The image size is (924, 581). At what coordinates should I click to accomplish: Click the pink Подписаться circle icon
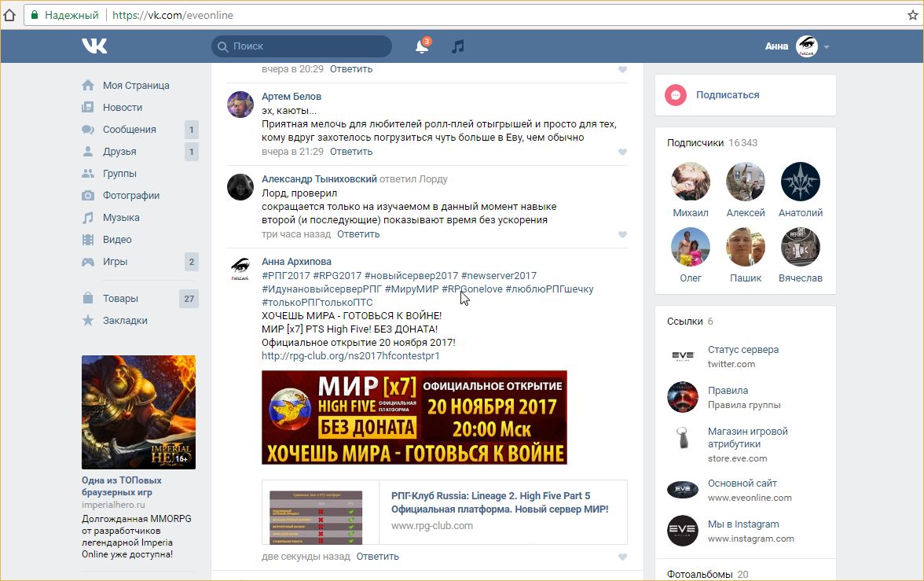coord(676,95)
